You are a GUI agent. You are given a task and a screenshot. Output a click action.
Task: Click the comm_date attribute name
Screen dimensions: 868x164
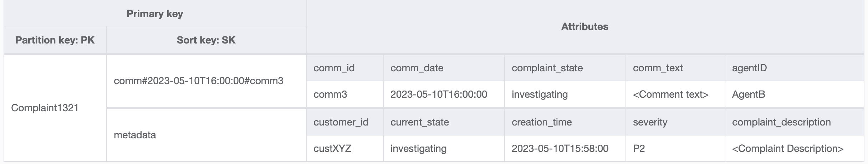pyautogui.click(x=417, y=68)
